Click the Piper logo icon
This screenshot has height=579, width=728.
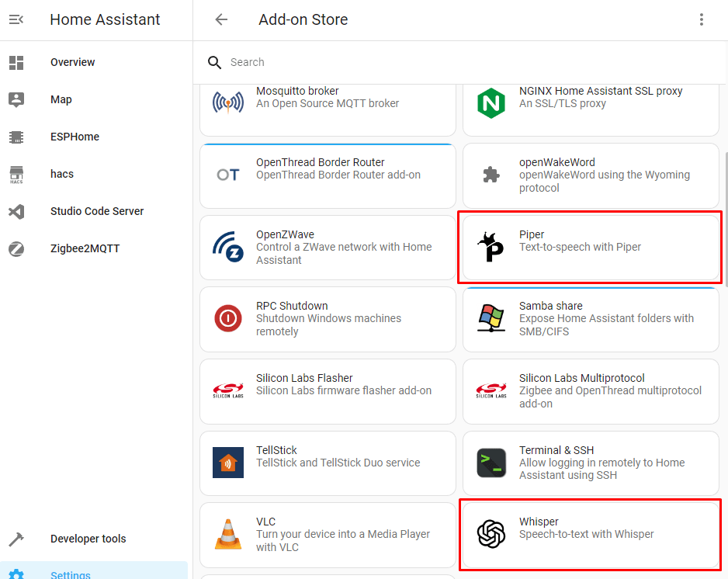[491, 247]
